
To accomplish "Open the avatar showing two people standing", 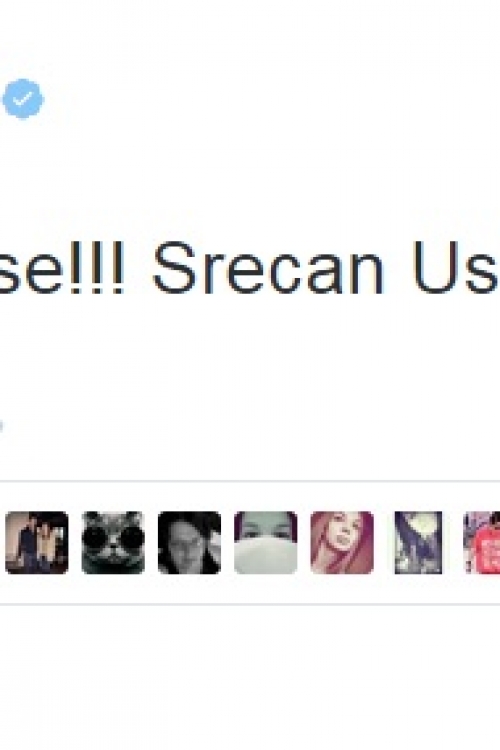I will tap(37, 542).
